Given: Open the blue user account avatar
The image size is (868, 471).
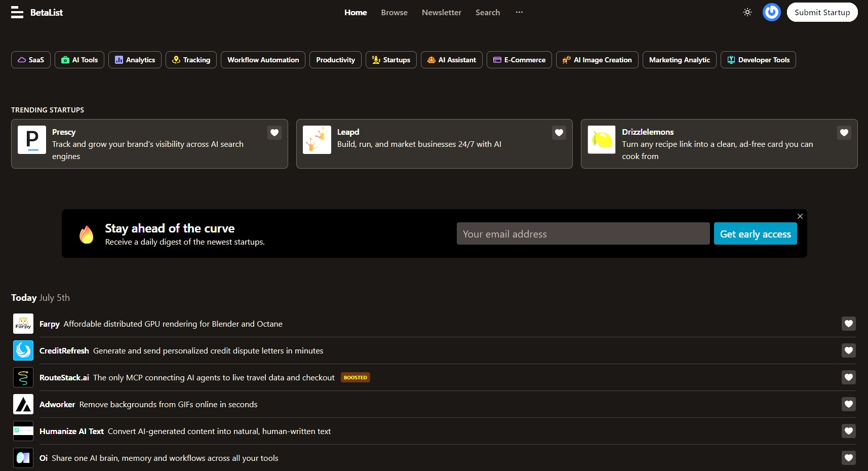Looking at the screenshot, I should point(772,12).
